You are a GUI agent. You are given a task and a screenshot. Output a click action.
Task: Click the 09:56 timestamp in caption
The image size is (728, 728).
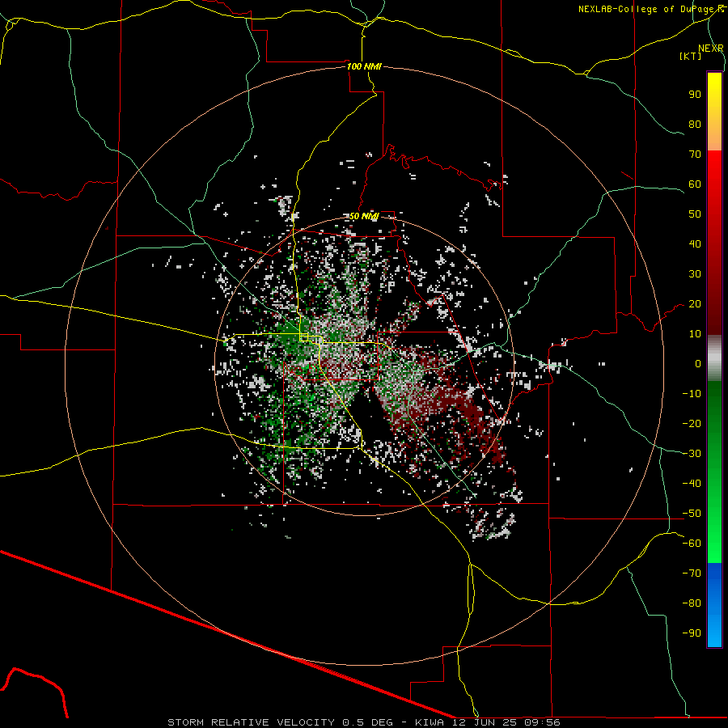(x=542, y=722)
